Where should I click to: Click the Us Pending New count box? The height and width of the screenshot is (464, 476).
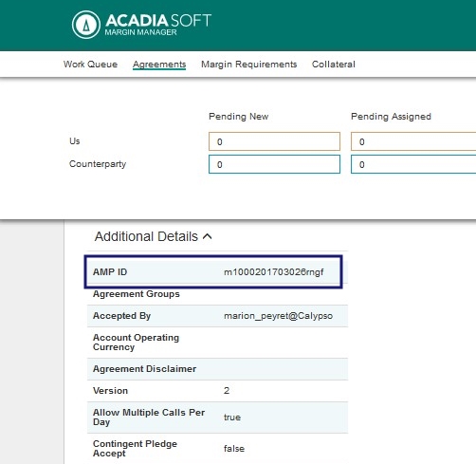pyautogui.click(x=274, y=141)
